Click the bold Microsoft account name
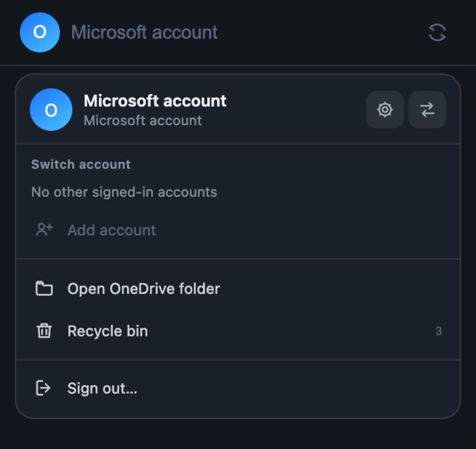 click(x=155, y=101)
